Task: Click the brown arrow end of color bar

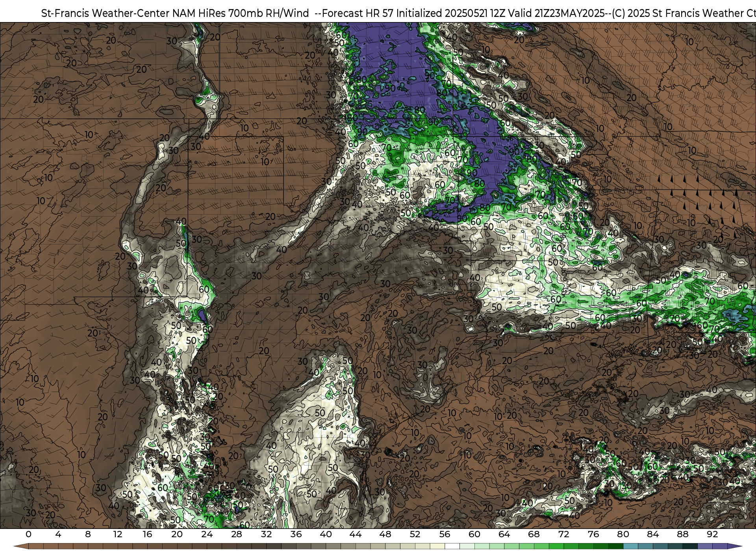Action: (21, 547)
